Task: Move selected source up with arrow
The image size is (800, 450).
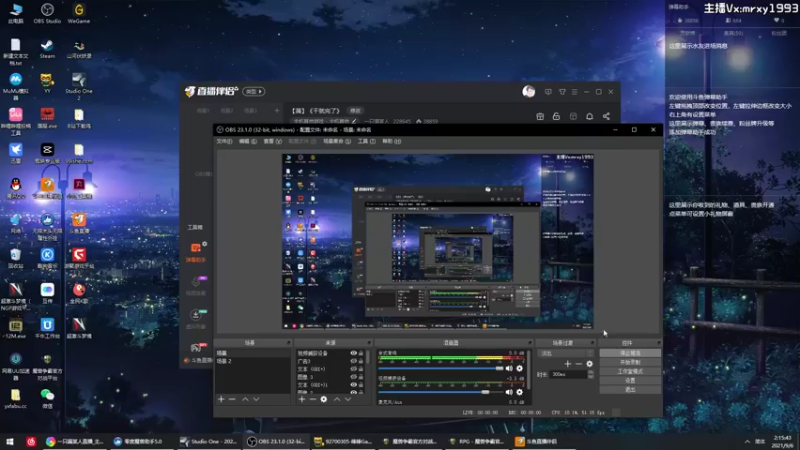Action: pyautogui.click(x=337, y=399)
